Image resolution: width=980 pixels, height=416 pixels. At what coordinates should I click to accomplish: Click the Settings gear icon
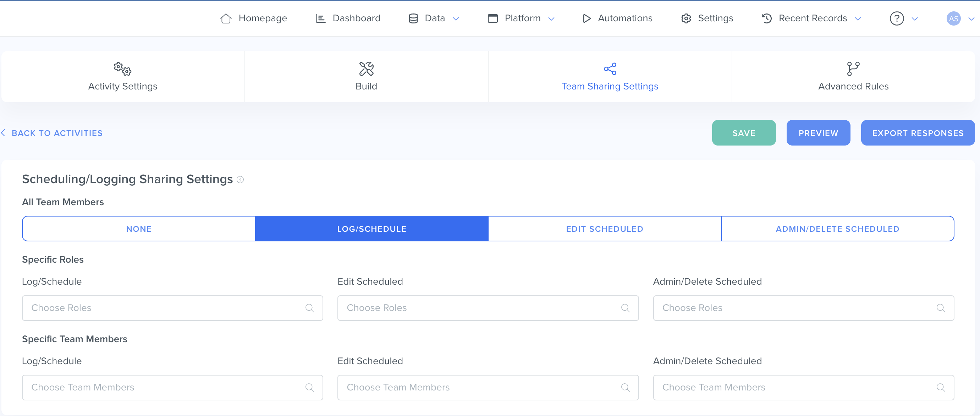pyautogui.click(x=686, y=18)
